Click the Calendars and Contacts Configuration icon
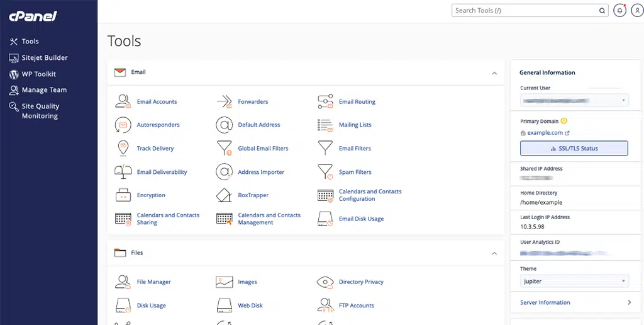Image resolution: width=644 pixels, height=325 pixels. 325,195
